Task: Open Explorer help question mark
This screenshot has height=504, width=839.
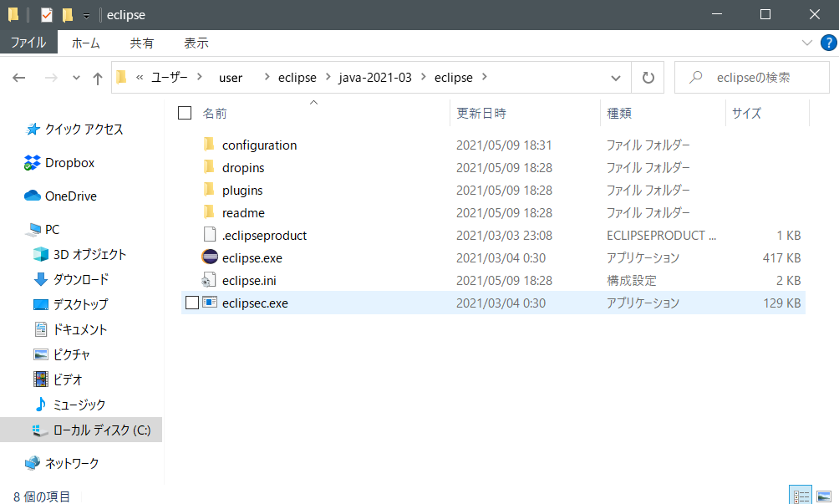Action: point(828,43)
